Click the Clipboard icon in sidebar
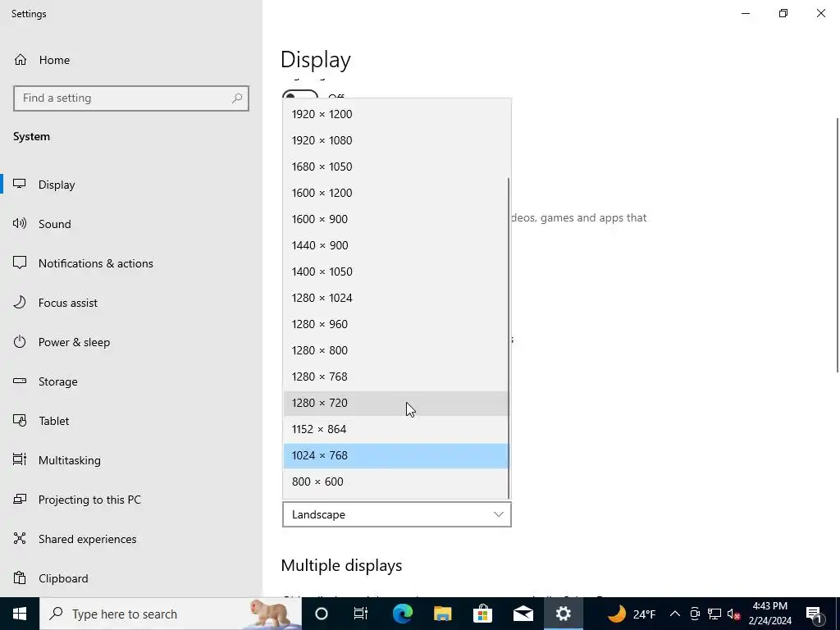The height and width of the screenshot is (630, 840). [20, 578]
